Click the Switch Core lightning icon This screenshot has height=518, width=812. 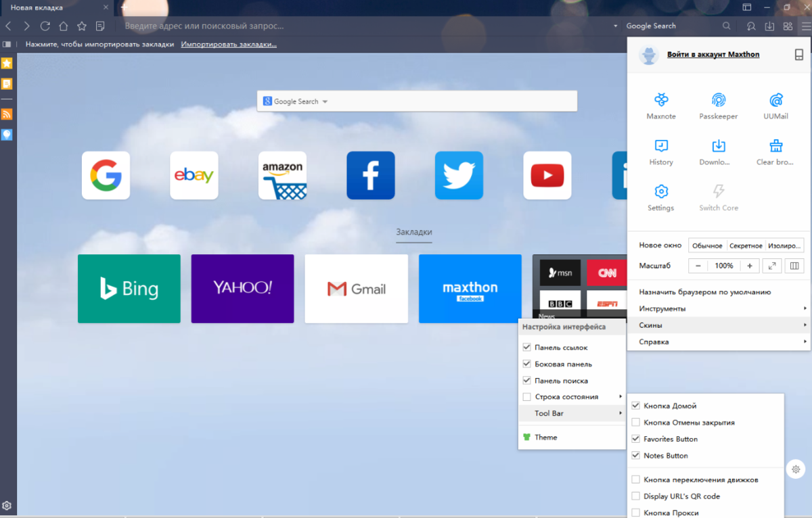pyautogui.click(x=719, y=191)
